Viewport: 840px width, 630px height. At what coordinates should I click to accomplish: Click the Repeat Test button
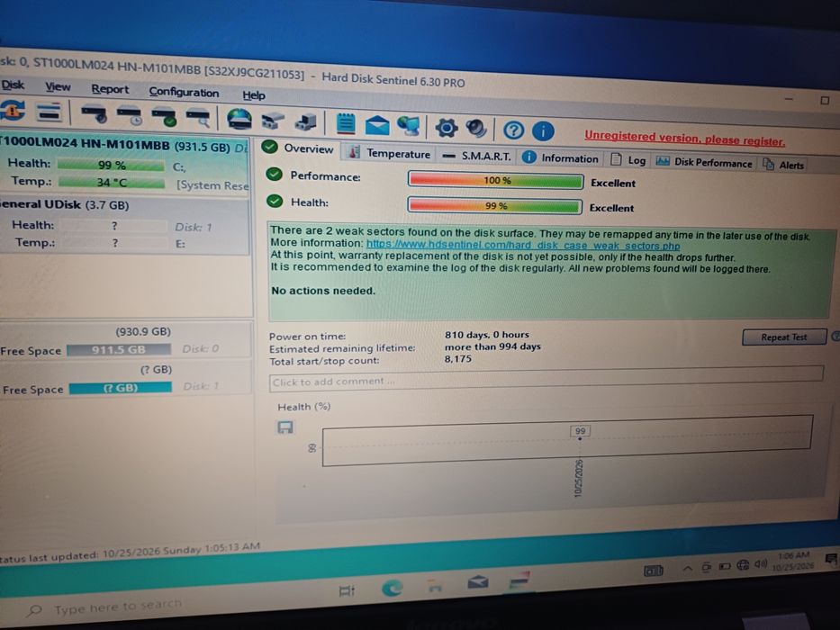tap(784, 337)
